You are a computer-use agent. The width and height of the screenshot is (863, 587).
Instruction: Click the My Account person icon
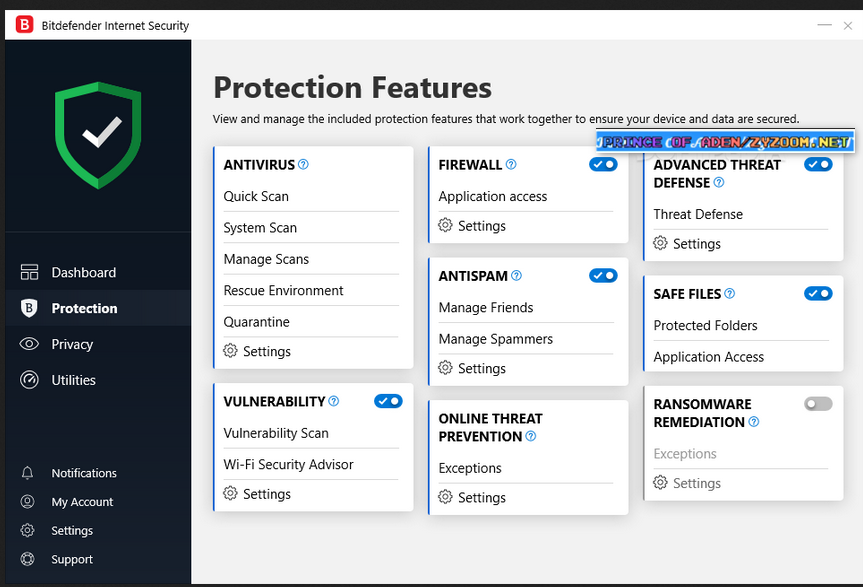coord(28,501)
